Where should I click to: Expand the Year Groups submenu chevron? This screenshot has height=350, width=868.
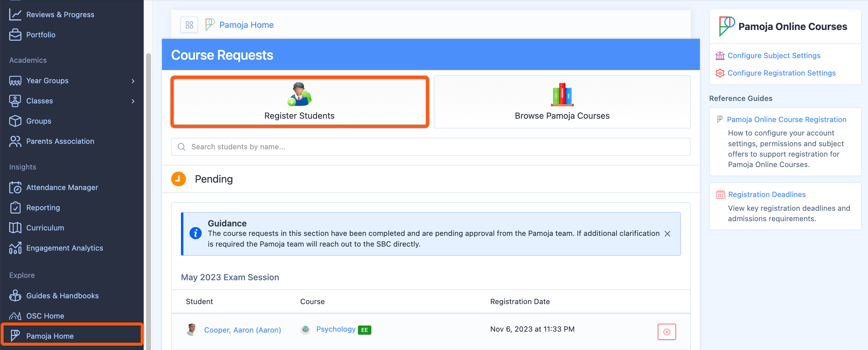[x=133, y=81]
